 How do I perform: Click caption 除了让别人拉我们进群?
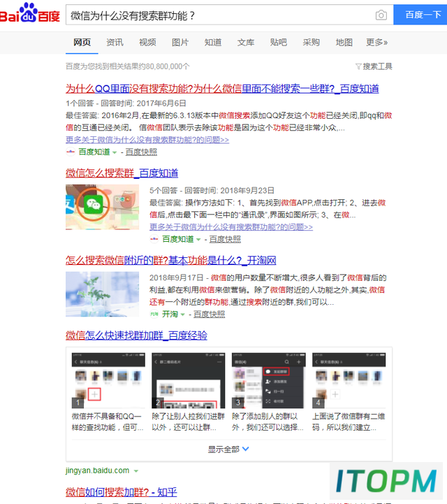[188, 422]
